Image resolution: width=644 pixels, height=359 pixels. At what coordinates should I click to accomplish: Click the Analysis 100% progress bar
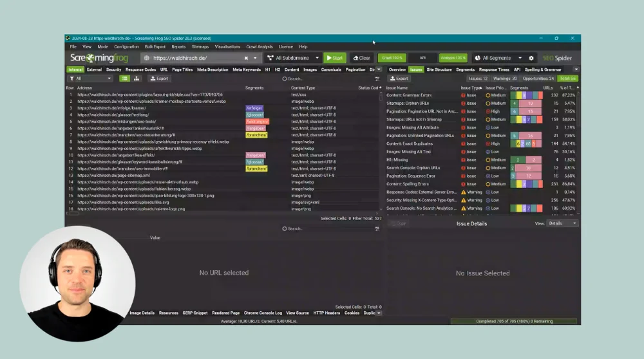(453, 58)
